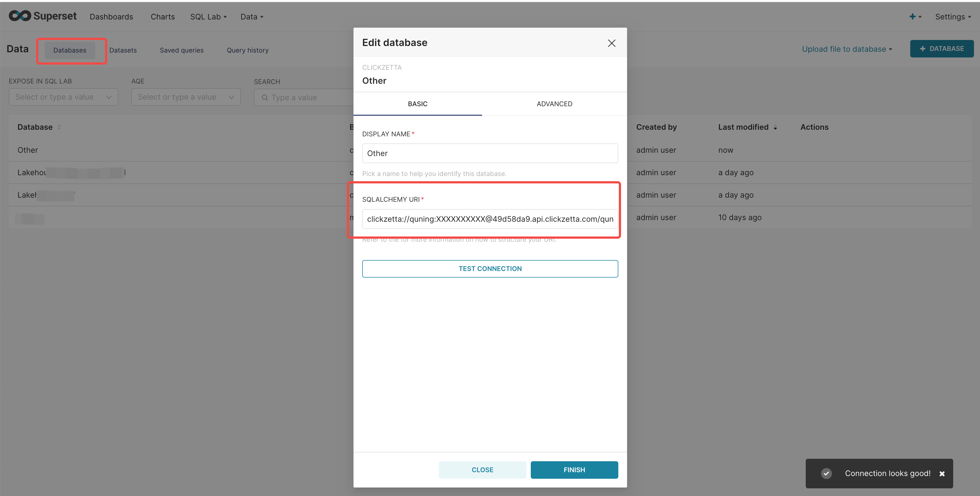
Task: Click the Superset logo
Action: (42, 16)
